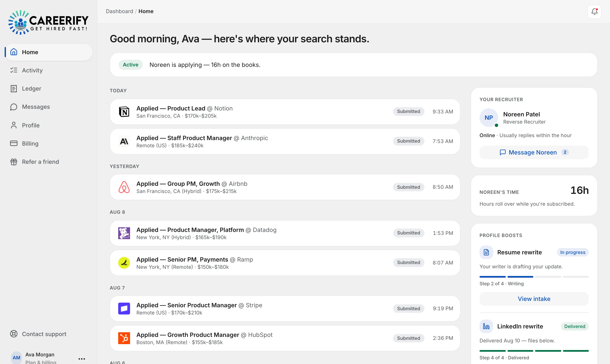Viewport: 610px width, 364px height.
Task: Click the Delivered badge
Action: (x=574, y=326)
